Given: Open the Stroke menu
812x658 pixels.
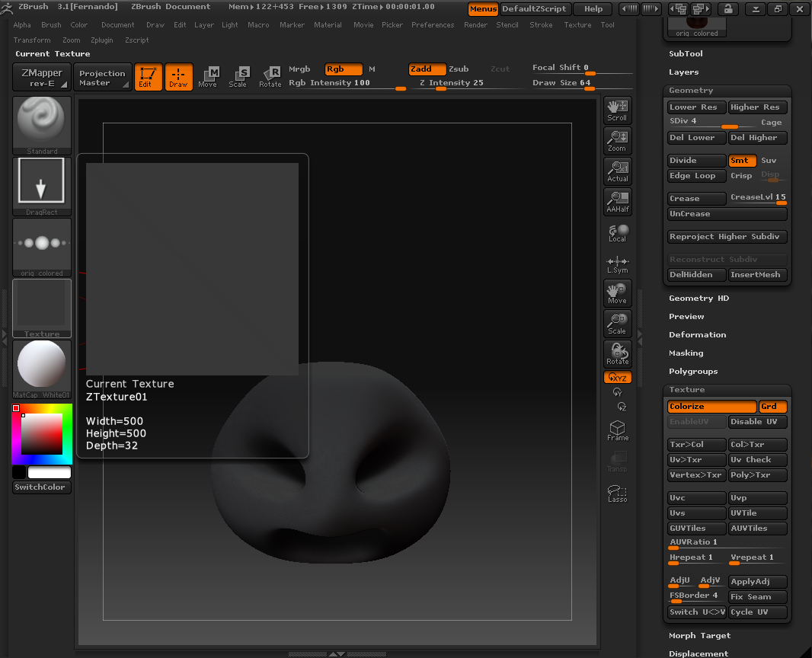Looking at the screenshot, I should 541,25.
